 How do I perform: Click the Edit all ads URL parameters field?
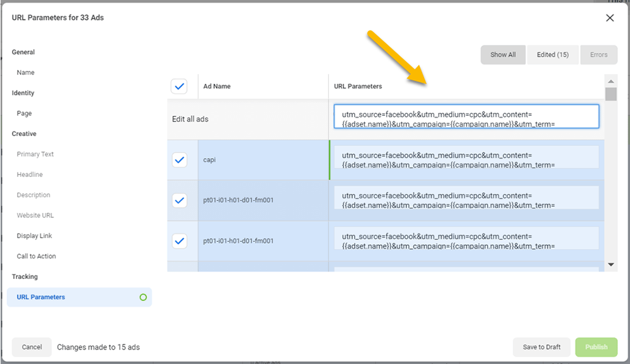tap(466, 117)
